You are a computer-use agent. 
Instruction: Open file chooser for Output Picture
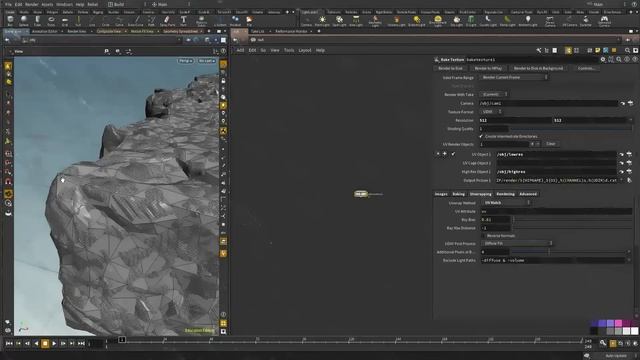629,180
